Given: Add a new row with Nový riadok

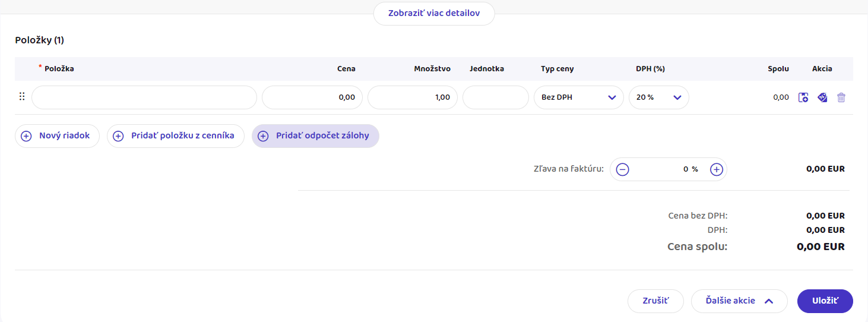Looking at the screenshot, I should pos(57,136).
